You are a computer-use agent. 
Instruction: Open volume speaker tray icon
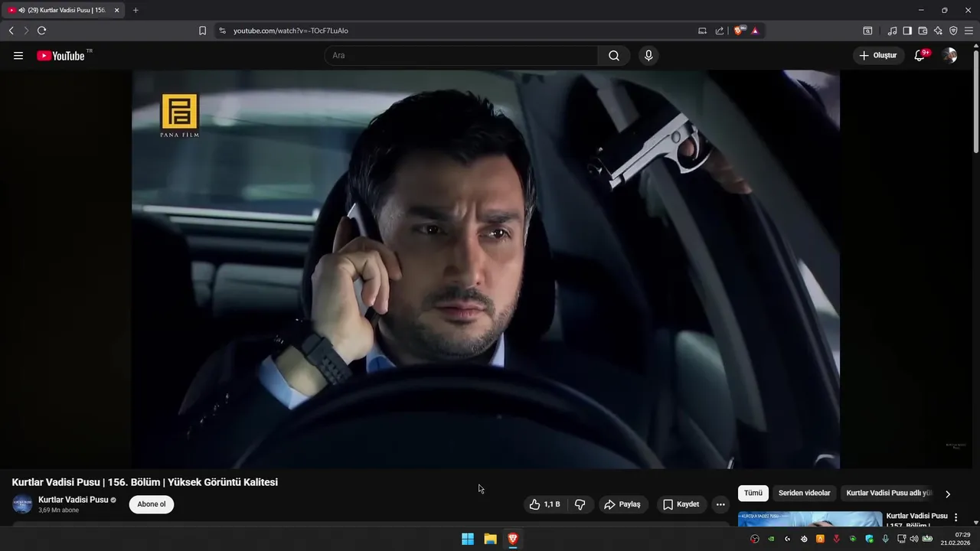click(x=914, y=539)
